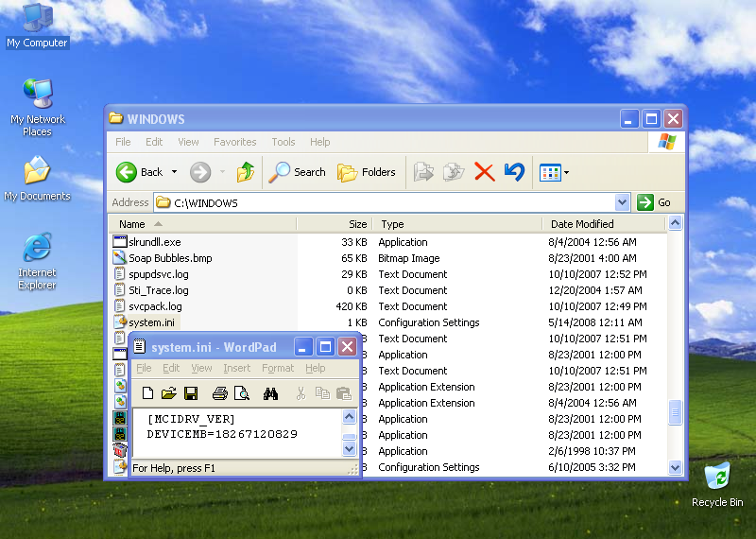756x539 pixels.
Task: Sort by the Name column header
Action: coord(202,224)
